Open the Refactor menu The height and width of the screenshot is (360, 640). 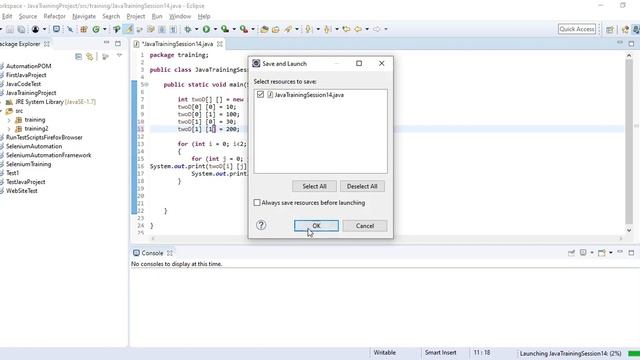(55, 16)
